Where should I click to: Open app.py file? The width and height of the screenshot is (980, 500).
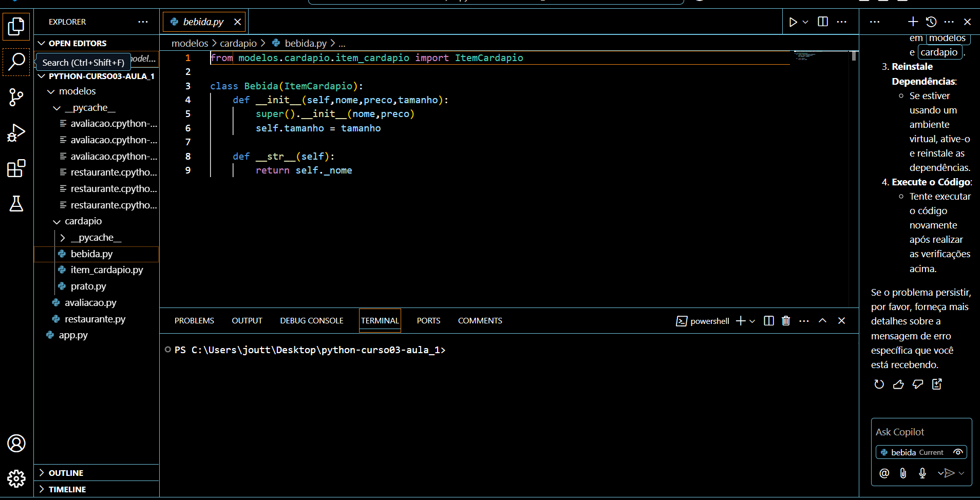tap(97, 335)
